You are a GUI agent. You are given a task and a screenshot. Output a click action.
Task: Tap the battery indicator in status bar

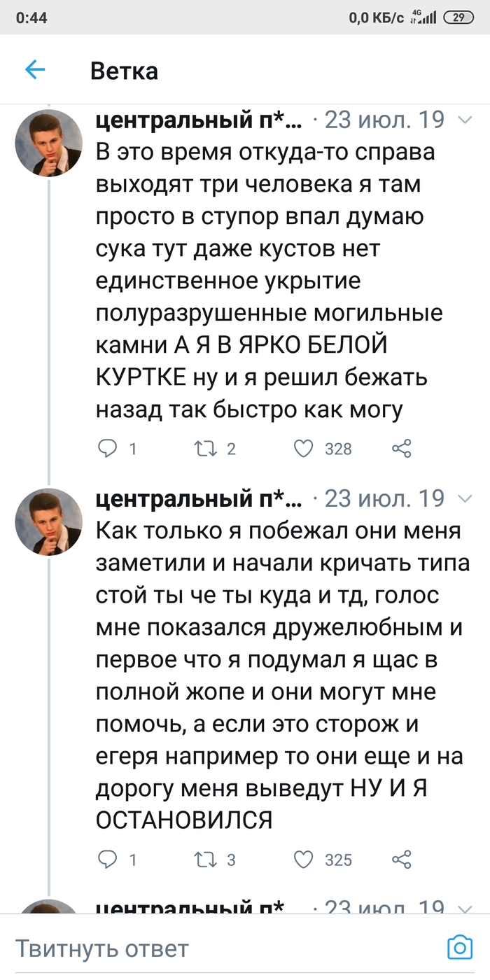tap(459, 17)
